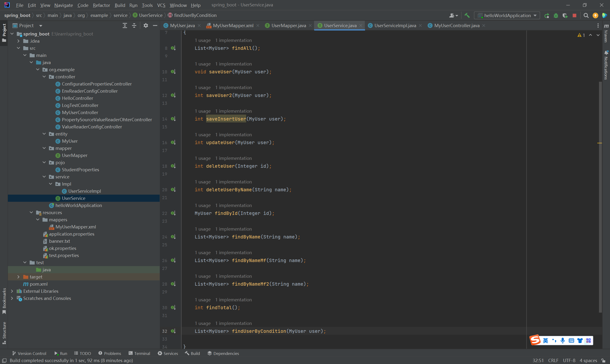Open Project panel settings gear
This screenshot has width=610, height=364.
(146, 25)
